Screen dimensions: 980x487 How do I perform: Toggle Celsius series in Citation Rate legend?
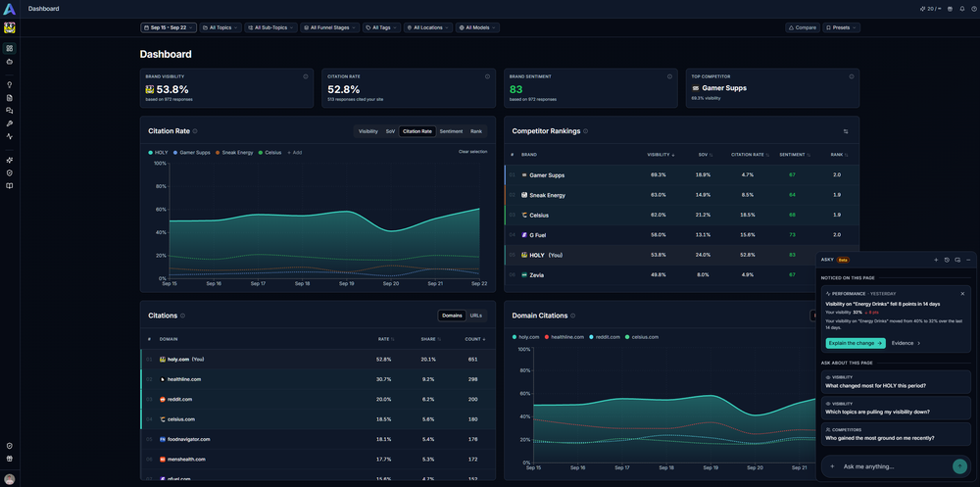pyautogui.click(x=269, y=152)
